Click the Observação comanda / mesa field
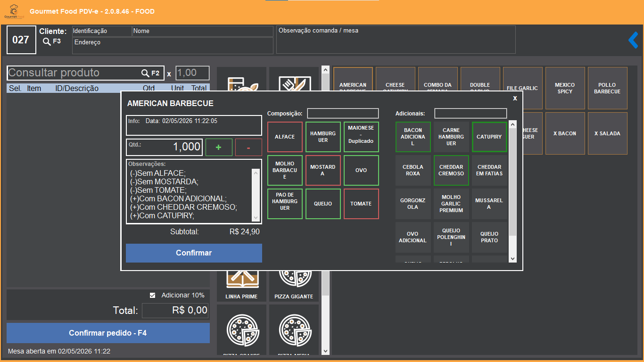Viewport: 644px width, 362px height. tap(396, 40)
